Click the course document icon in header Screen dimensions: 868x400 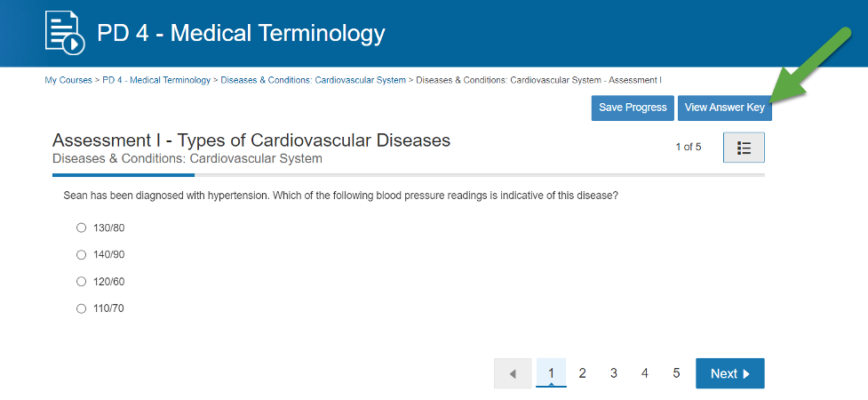(x=65, y=33)
